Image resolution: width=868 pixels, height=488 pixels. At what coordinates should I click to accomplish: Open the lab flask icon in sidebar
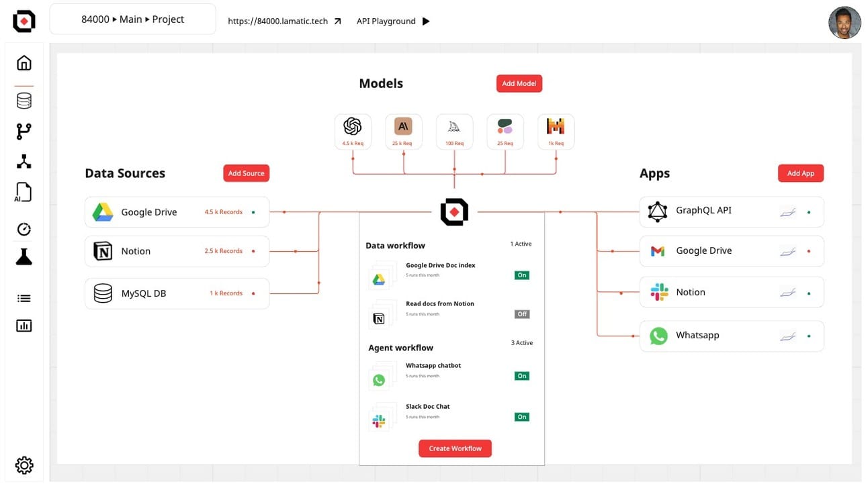tap(24, 256)
